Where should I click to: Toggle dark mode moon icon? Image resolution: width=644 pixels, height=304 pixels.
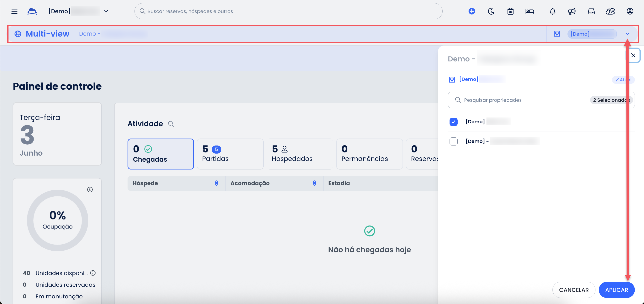click(491, 11)
